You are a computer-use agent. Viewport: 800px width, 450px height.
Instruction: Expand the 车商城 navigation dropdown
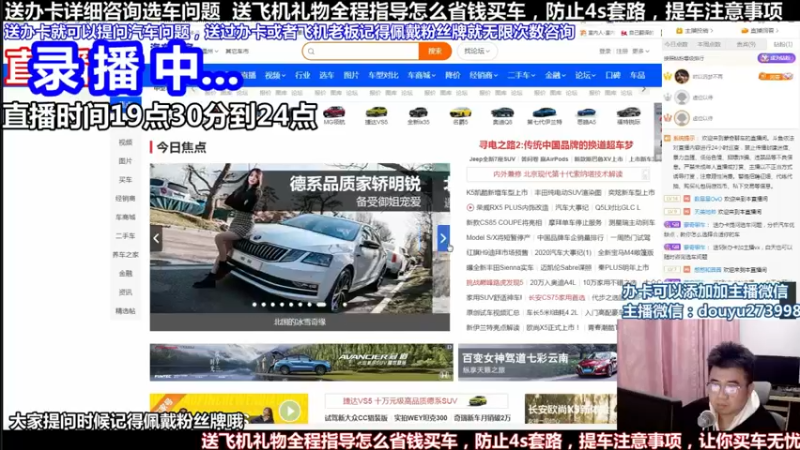click(x=421, y=76)
